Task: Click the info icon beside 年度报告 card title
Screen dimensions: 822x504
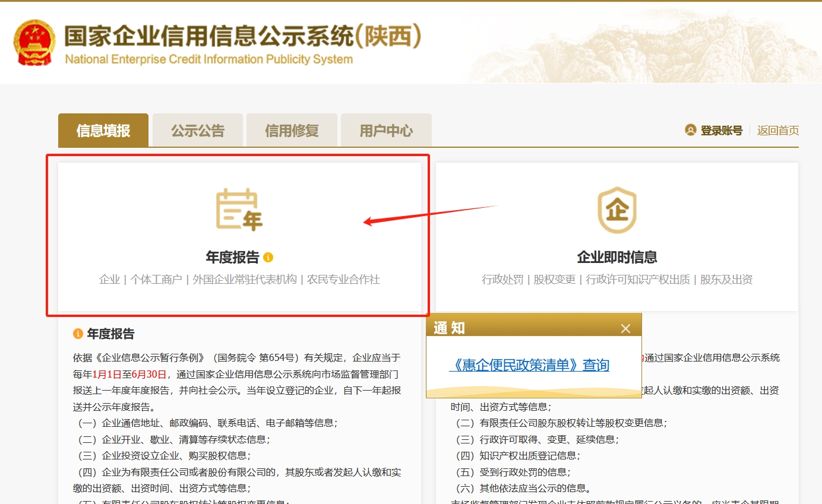Action: tap(268, 258)
